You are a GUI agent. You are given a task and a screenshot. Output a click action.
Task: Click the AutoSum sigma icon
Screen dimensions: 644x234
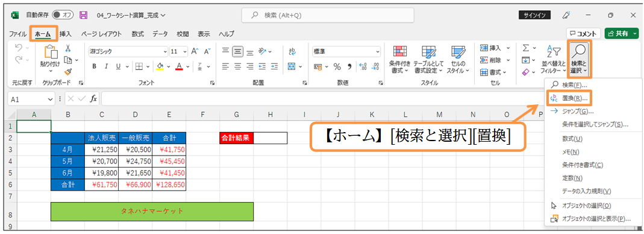pyautogui.click(x=526, y=48)
